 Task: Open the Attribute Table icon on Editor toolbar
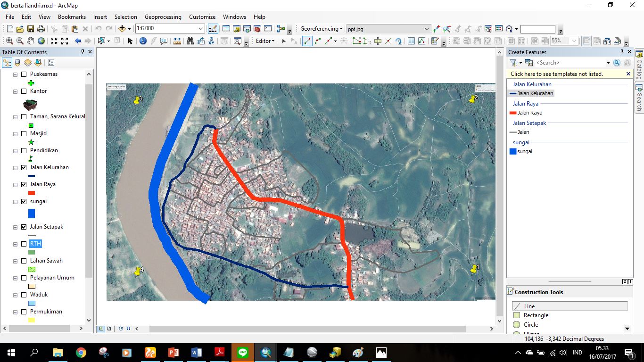click(x=412, y=41)
